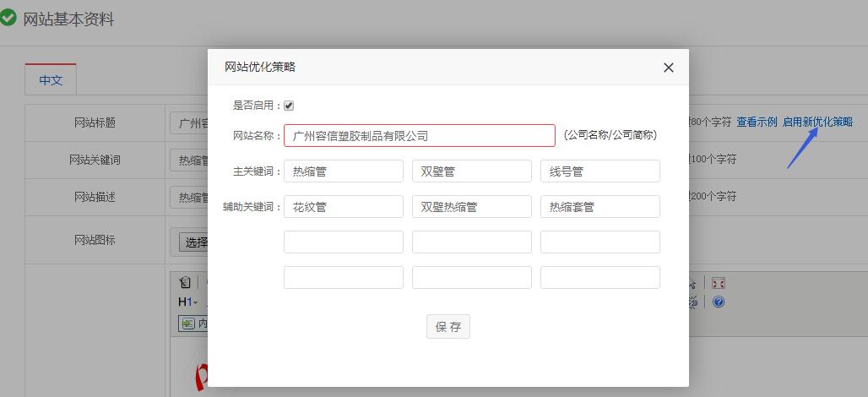Edit the 双壁热缩管 auxiliary keyword field
Viewport: 868px width, 397px height.
pyautogui.click(x=472, y=207)
